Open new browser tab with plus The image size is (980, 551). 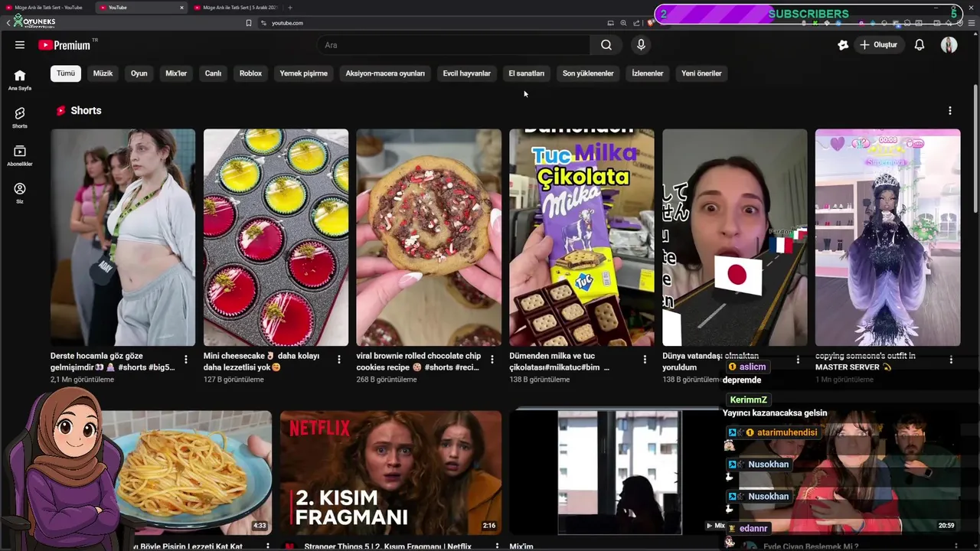point(290,8)
